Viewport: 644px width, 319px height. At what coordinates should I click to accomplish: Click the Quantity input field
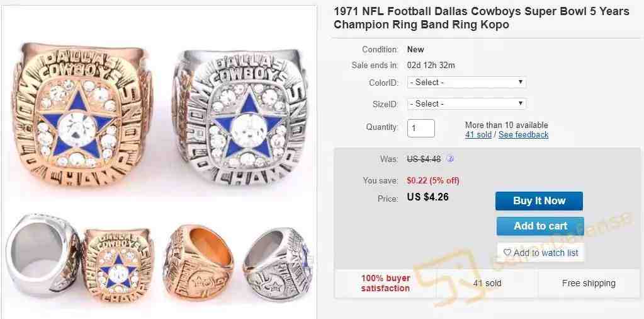[x=421, y=128]
